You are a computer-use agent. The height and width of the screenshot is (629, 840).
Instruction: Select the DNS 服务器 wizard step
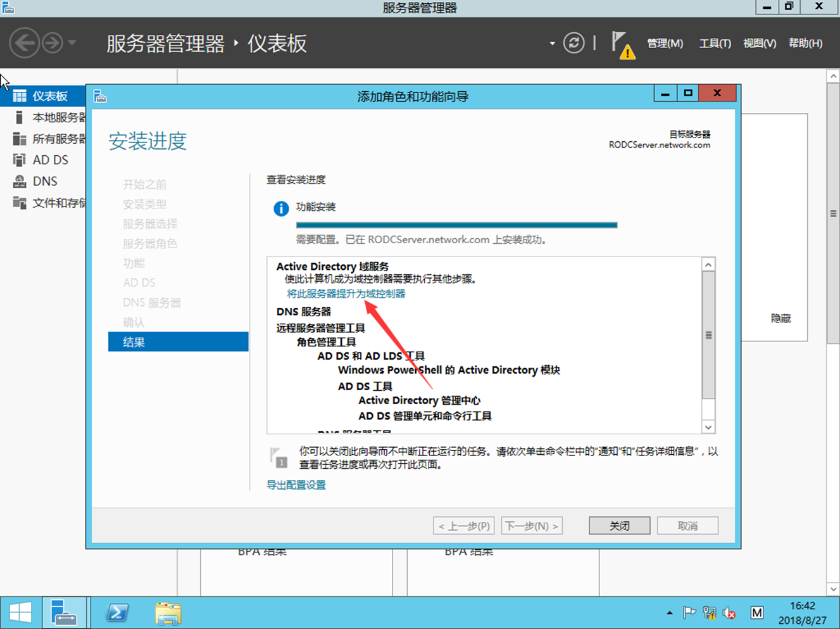tap(152, 303)
